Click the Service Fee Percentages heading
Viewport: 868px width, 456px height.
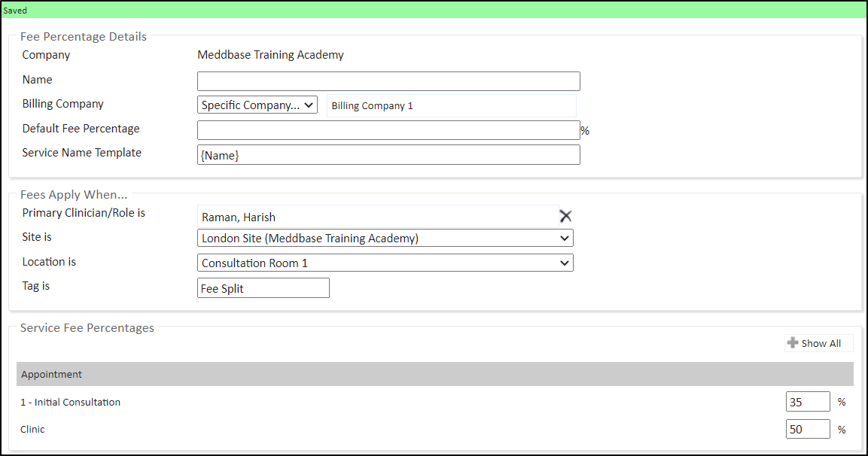tap(87, 328)
